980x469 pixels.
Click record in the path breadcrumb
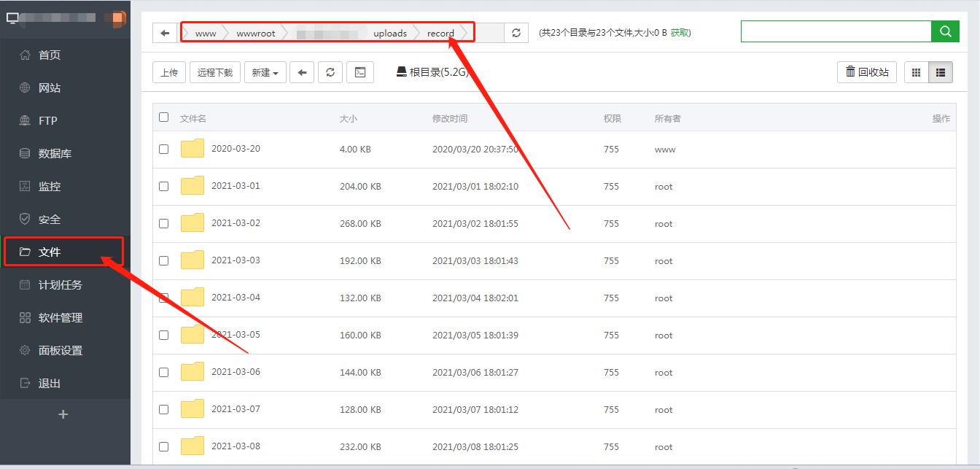(x=440, y=34)
